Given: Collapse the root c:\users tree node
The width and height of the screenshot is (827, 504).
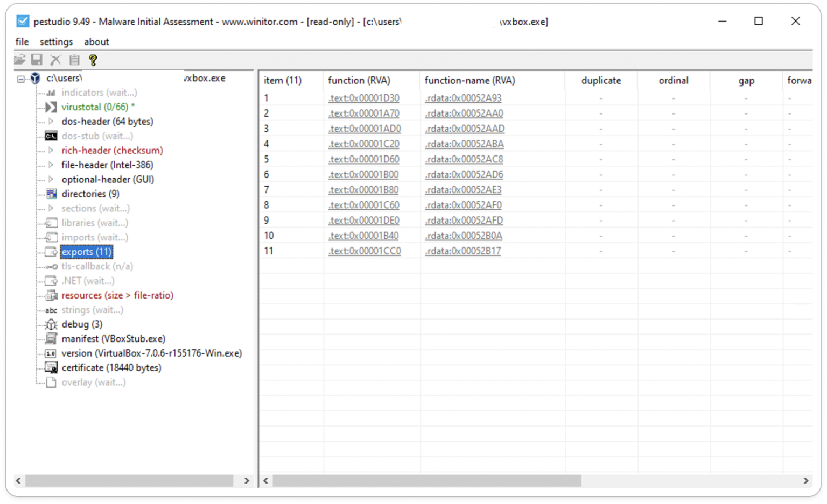Looking at the screenshot, I should pyautogui.click(x=20, y=78).
